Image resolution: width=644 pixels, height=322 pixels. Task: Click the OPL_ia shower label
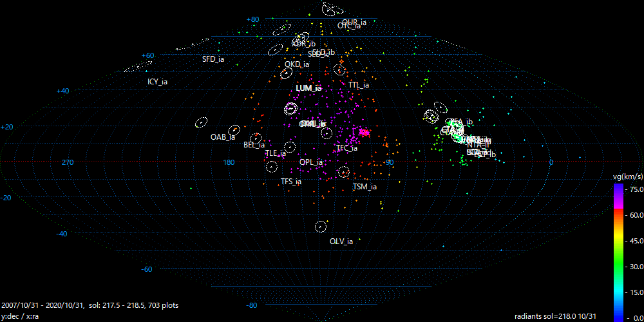coord(311,162)
